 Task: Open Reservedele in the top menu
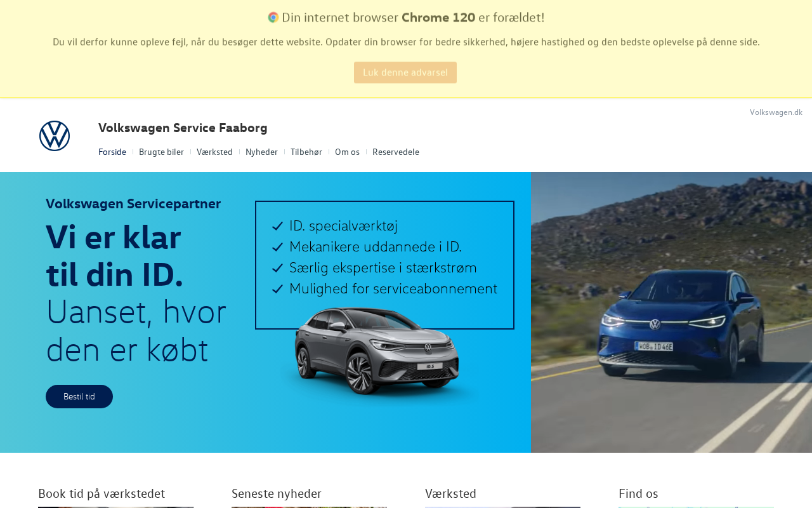(396, 152)
